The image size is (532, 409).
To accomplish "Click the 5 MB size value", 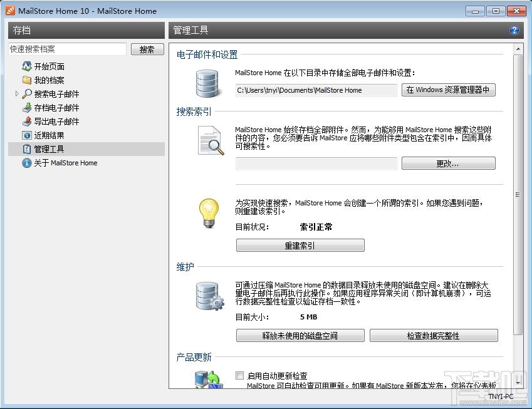I will (x=308, y=317).
